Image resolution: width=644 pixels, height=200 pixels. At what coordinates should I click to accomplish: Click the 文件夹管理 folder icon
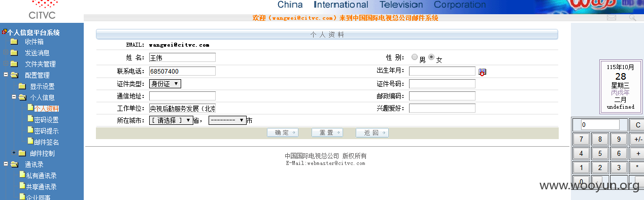pyautogui.click(x=14, y=64)
